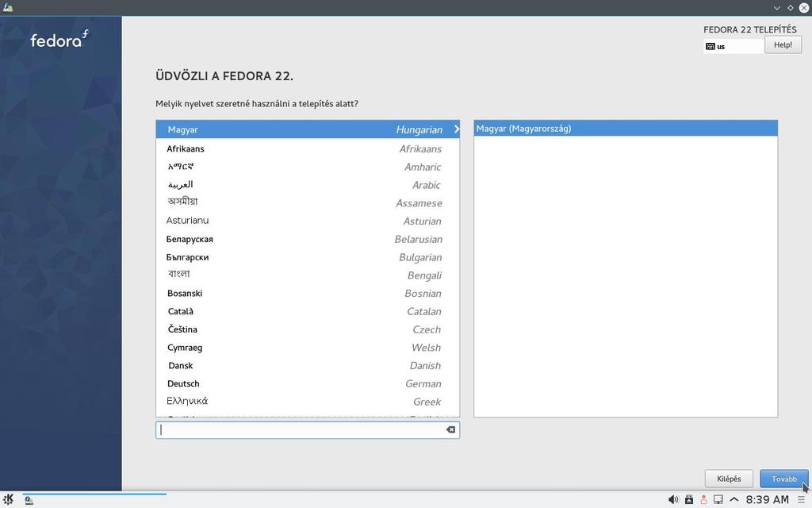812x508 pixels.
Task: Show hidden system tray icons
Action: coord(733,500)
